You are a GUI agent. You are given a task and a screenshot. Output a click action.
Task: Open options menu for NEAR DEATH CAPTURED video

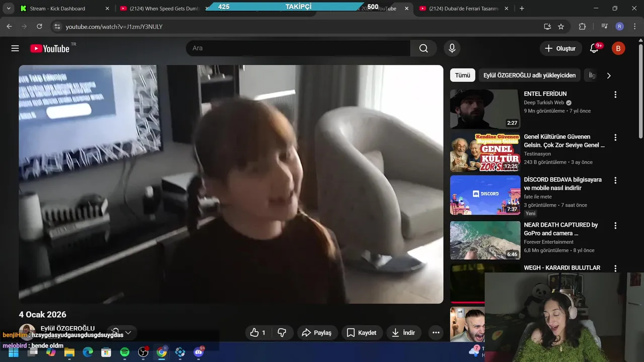coord(615,225)
